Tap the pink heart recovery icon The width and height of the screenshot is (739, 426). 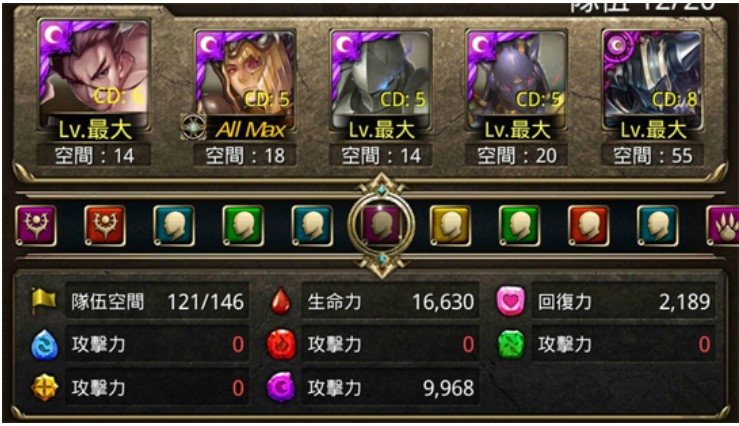pos(511,301)
